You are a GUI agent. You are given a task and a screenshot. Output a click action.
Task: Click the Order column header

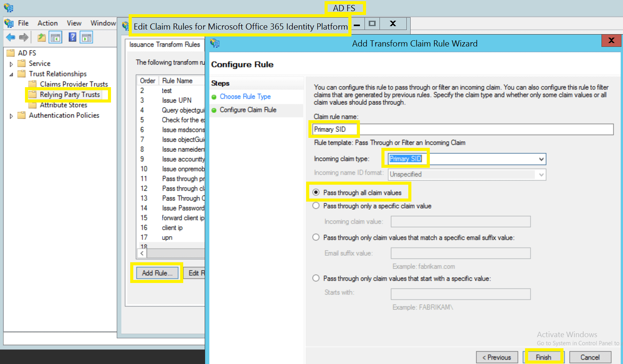(x=147, y=81)
